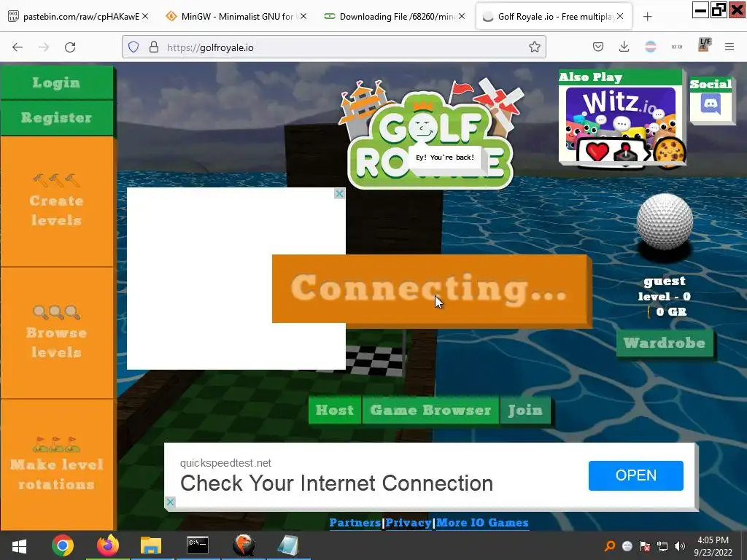Screen dimensions: 747x560
Task: Open Make level rotations
Action: [57, 464]
